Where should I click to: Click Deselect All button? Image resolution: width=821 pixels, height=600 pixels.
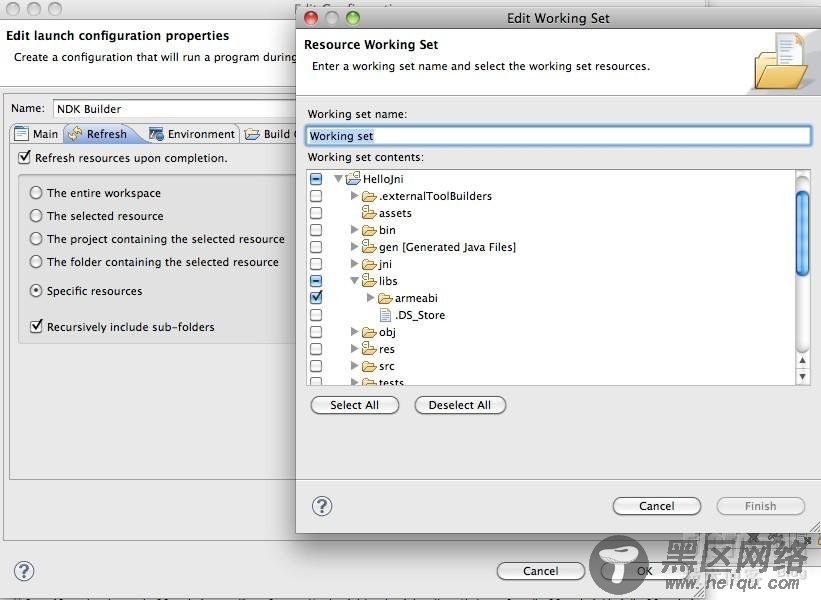click(460, 405)
